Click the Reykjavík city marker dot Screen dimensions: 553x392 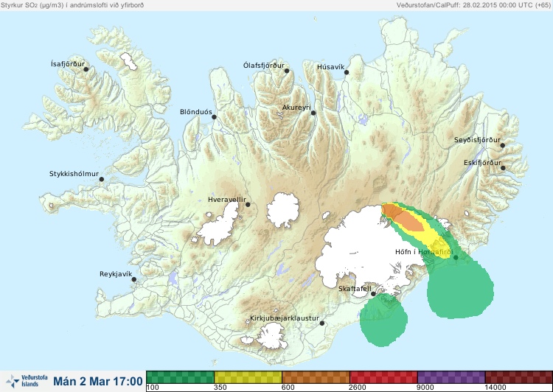[x=134, y=279]
